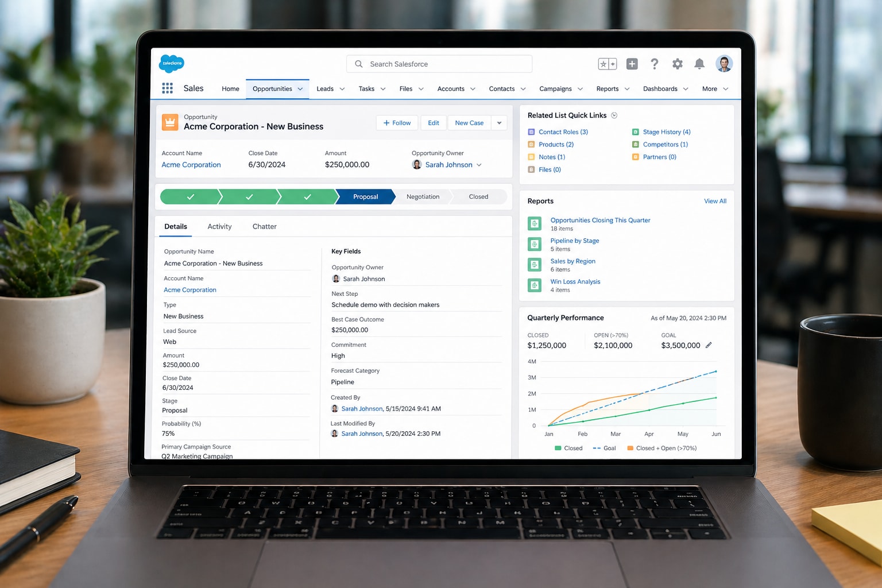Screen dimensions: 882x588
Task: Open the More navigation dropdown
Action: (715, 89)
